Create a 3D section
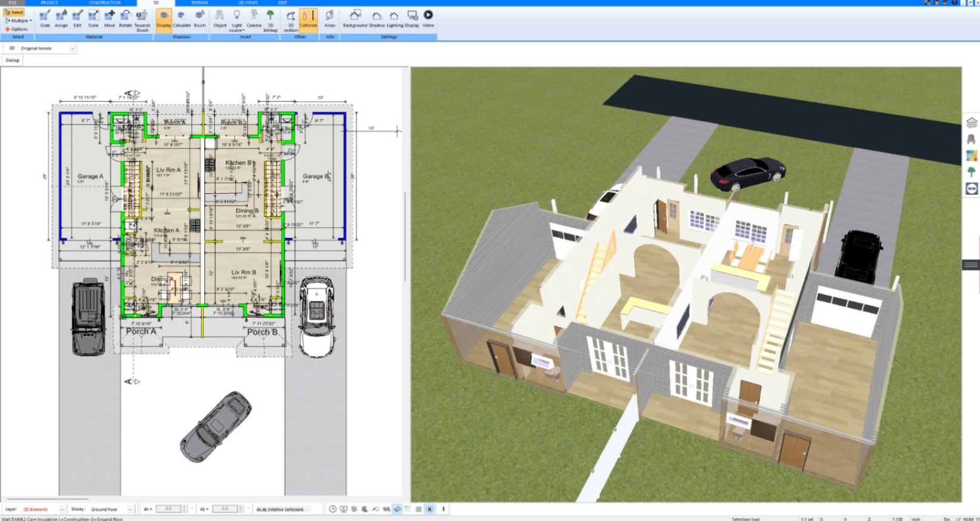This screenshot has height=521, width=980. 291,20
